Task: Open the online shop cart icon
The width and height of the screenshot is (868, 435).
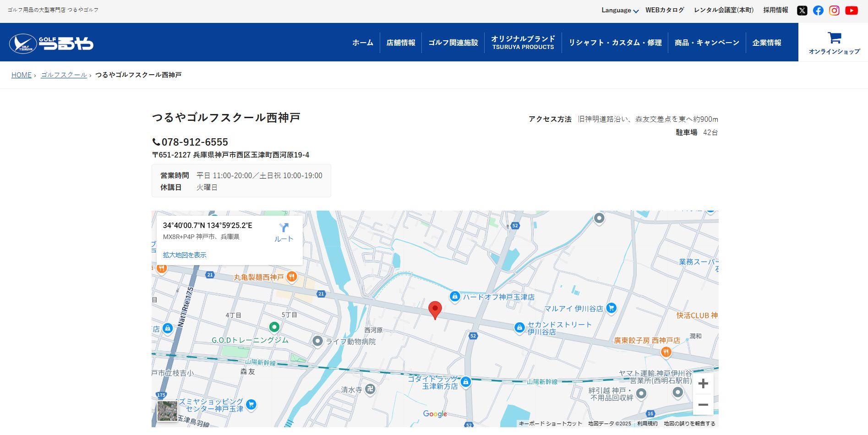Action: 834,38
